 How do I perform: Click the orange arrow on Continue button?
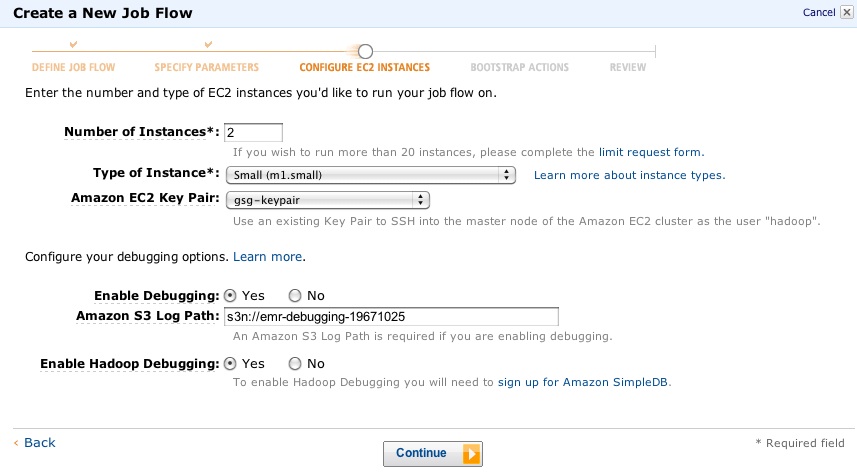[x=470, y=453]
